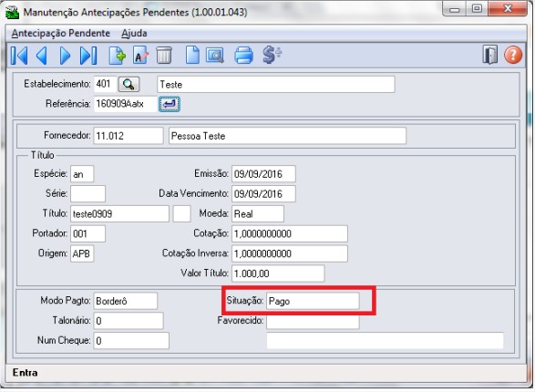Confirm Referência with blue return button
This screenshot has width=535, height=392.
coord(170,104)
